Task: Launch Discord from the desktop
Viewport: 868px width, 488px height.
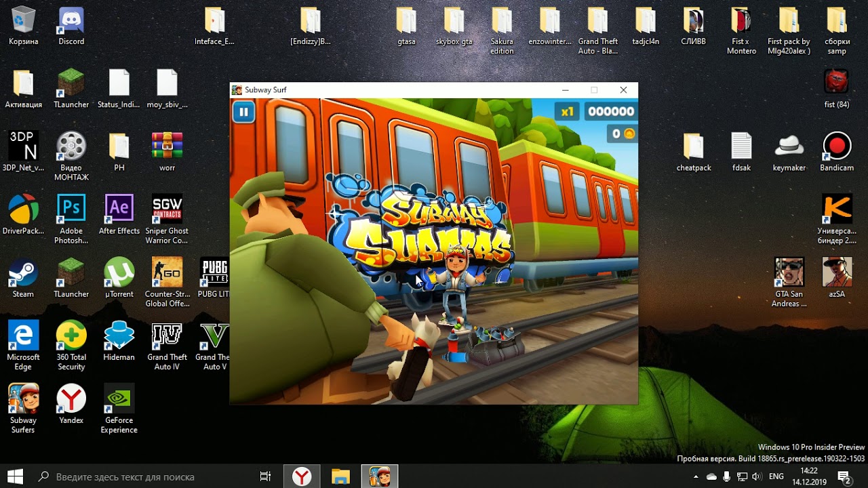Action: 71,26
